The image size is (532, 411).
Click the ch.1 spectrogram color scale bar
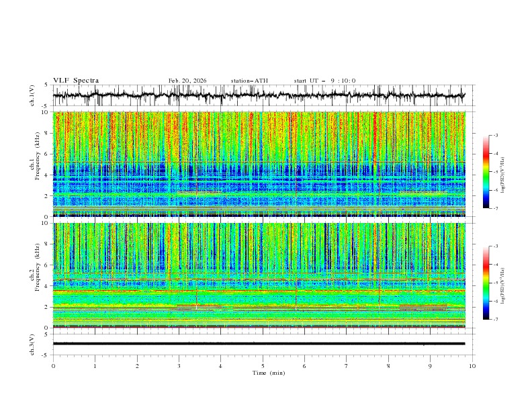(x=486, y=172)
